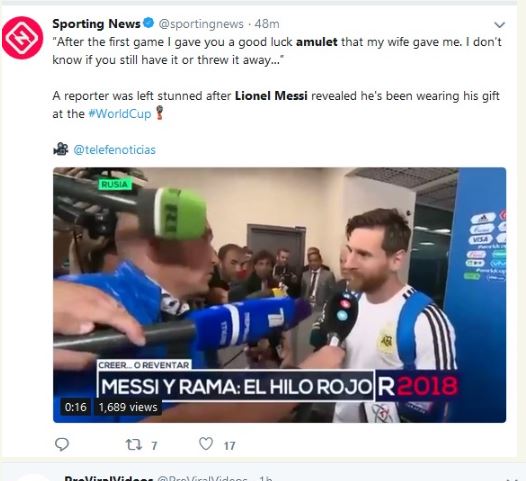Image resolution: width=526 pixels, height=481 pixels.
Task: Open the ProViralVideos tweet below
Action: coord(263,475)
